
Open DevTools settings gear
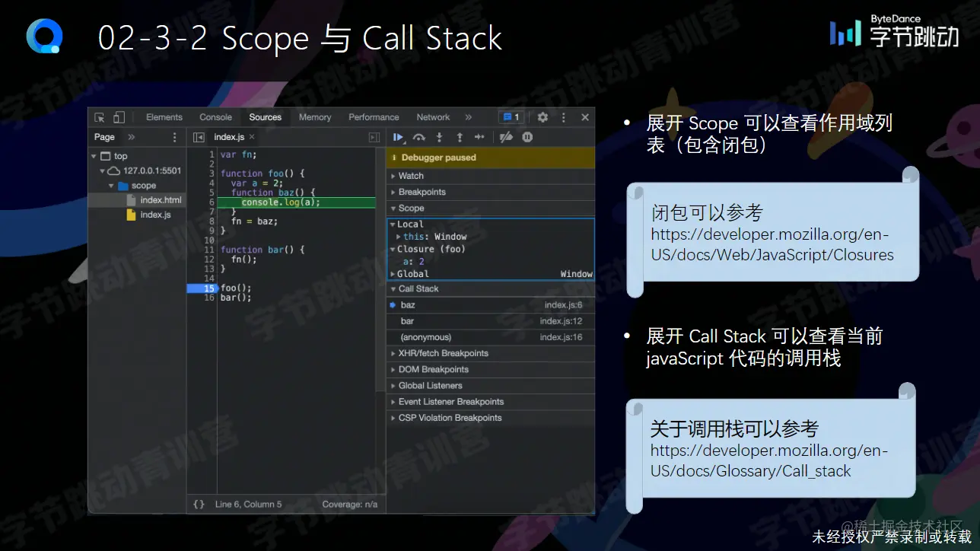tap(542, 117)
